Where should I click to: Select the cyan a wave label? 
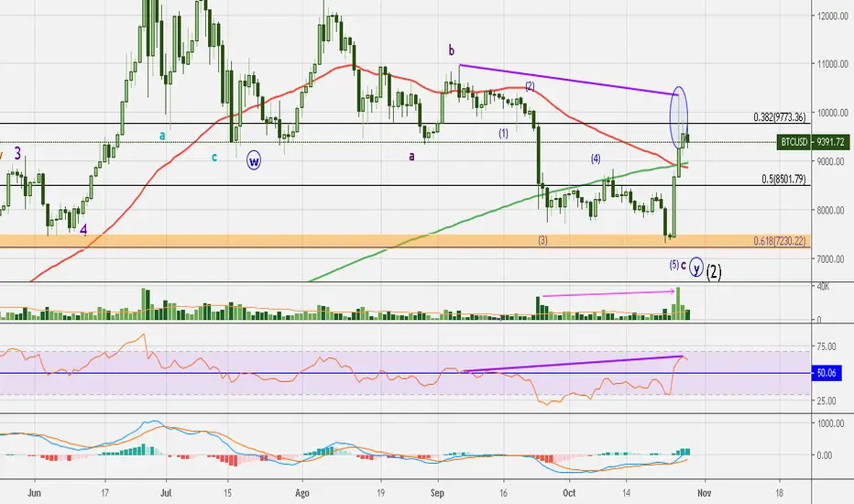pos(162,136)
